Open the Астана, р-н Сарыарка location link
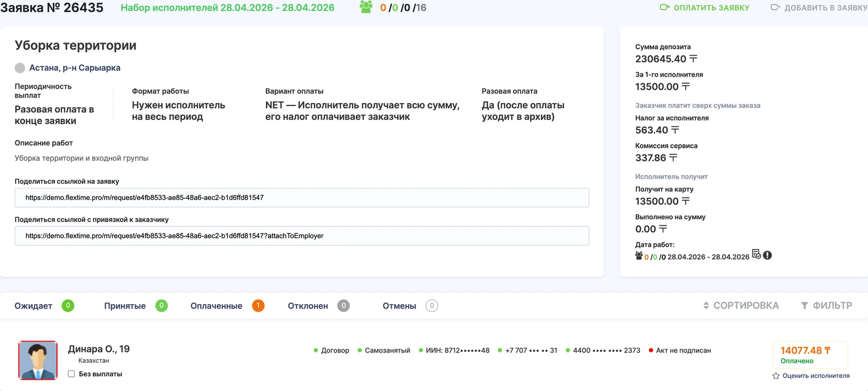Image resolution: width=868 pixels, height=391 pixels. [75, 68]
